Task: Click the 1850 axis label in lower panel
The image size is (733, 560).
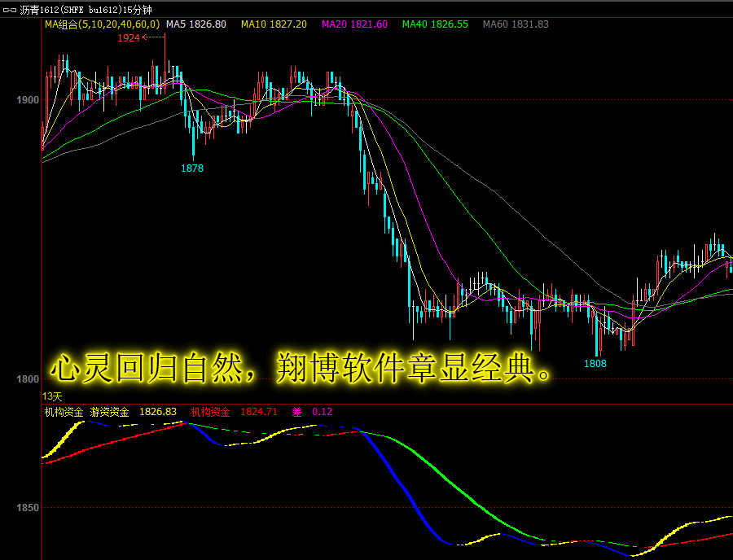Action: [28, 508]
